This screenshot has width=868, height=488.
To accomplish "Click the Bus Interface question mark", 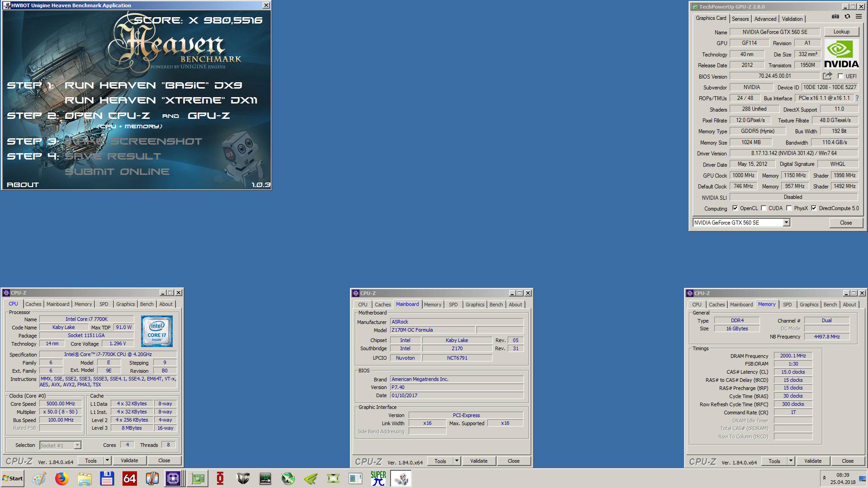I will (857, 98).
